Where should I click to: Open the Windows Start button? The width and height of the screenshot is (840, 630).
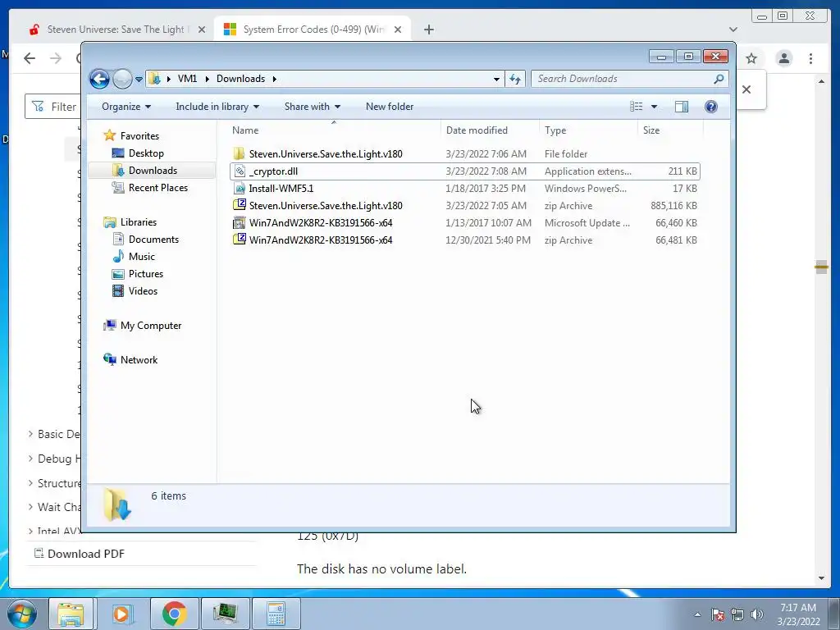pos(21,614)
